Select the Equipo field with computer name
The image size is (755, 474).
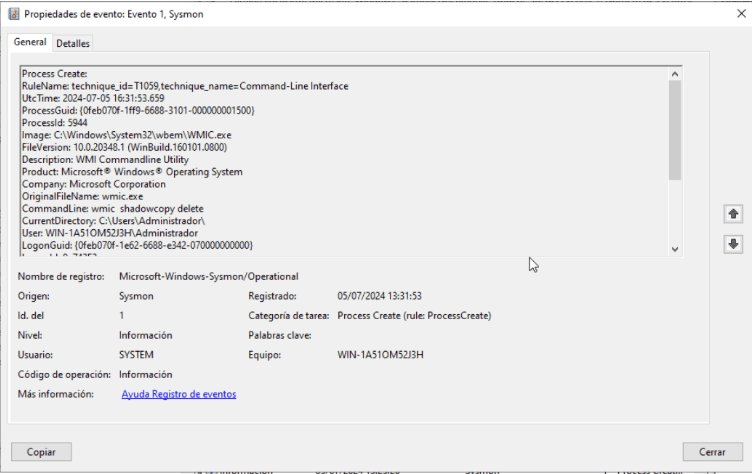381,355
